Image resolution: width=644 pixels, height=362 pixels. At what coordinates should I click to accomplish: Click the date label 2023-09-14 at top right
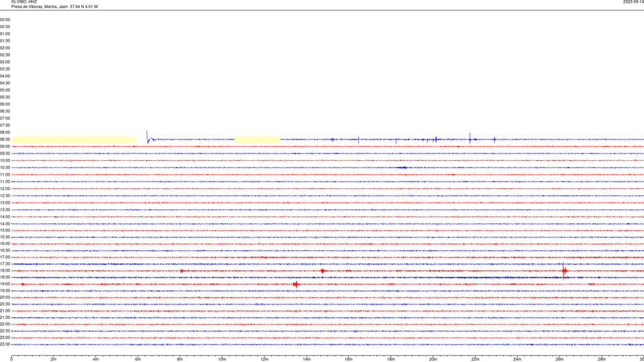click(633, 2)
